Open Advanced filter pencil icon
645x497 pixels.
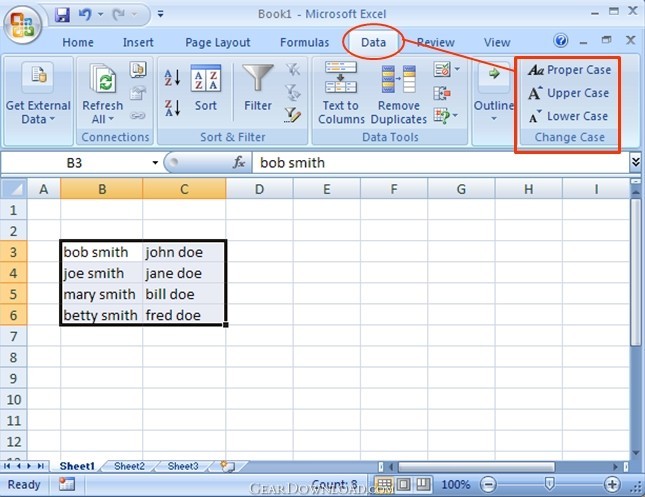[293, 115]
